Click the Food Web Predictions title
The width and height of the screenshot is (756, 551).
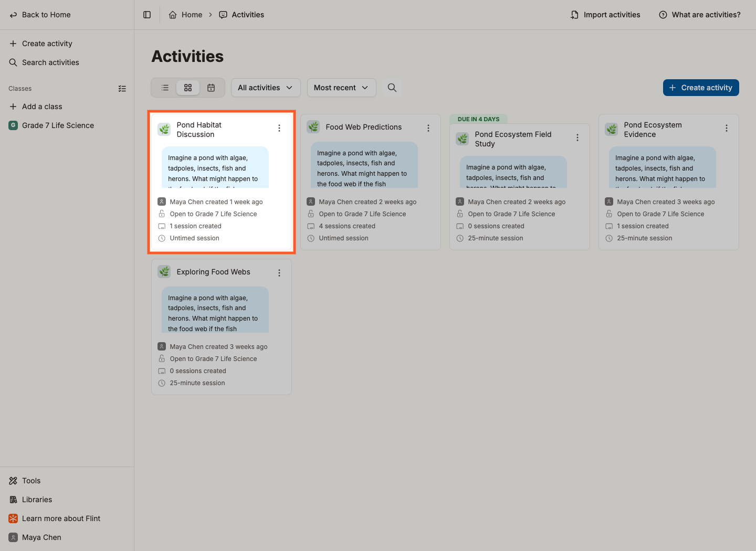[364, 127]
